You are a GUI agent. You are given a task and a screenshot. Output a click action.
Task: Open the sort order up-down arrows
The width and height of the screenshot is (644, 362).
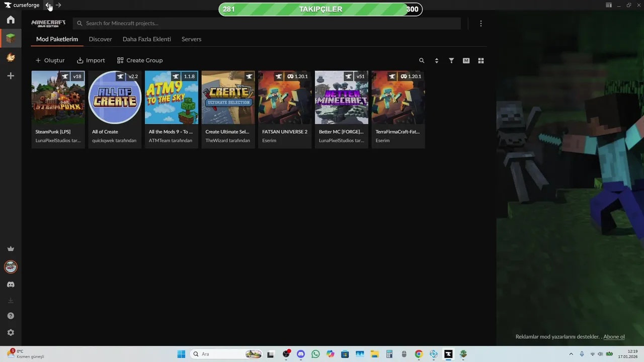tap(436, 60)
